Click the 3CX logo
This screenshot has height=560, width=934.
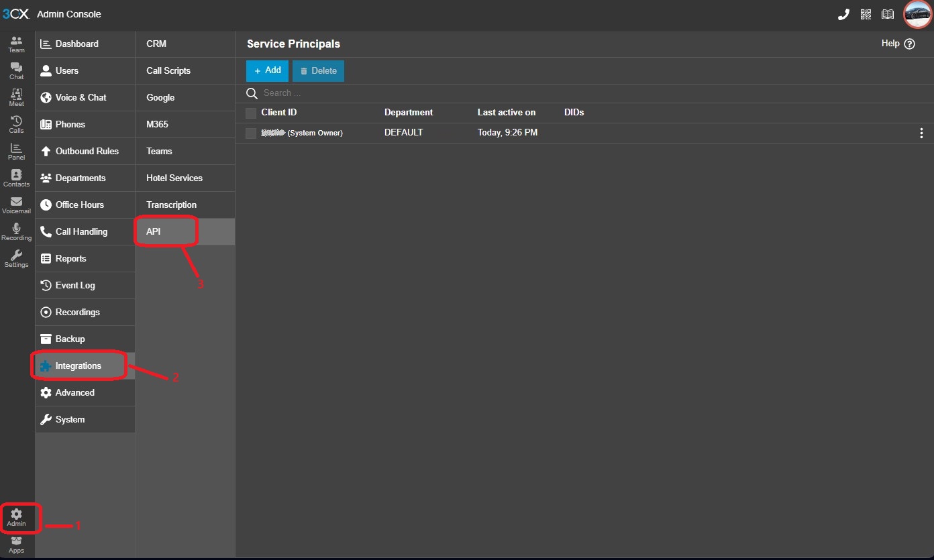coord(15,14)
